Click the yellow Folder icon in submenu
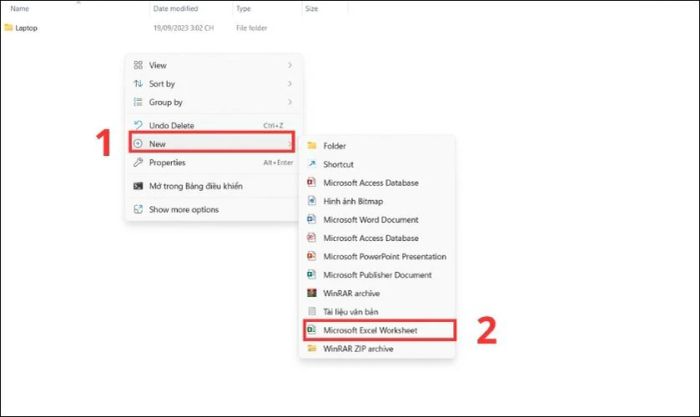This screenshot has width=700, height=417. (x=312, y=146)
